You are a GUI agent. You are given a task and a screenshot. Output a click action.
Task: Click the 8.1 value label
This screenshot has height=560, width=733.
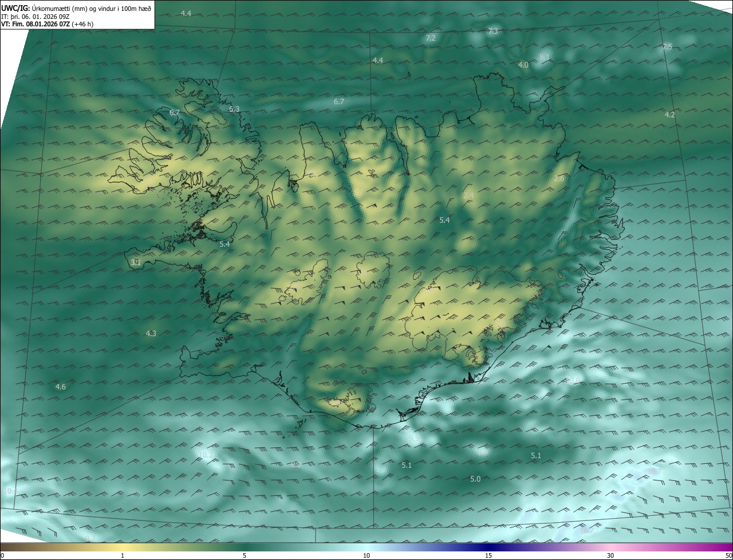coord(544,57)
